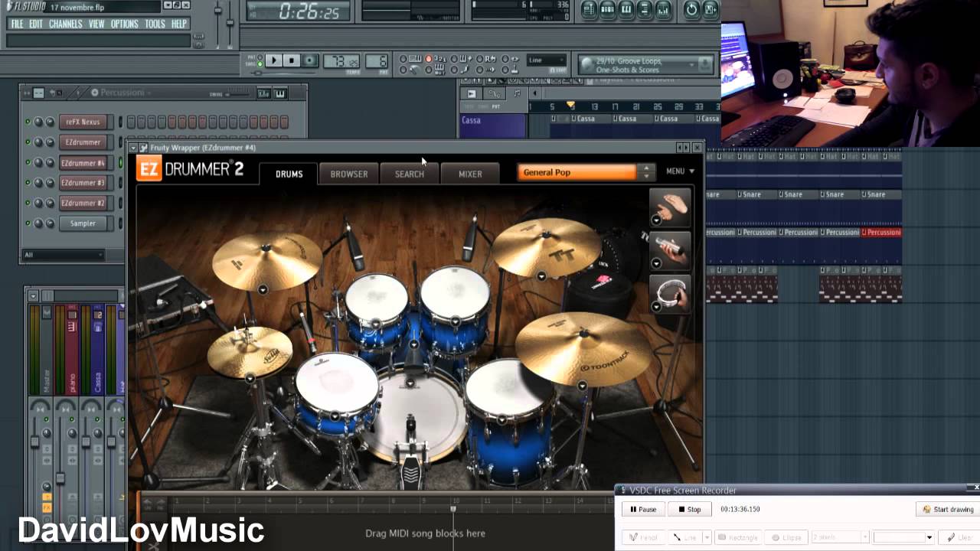980x551 pixels.
Task: Adjust the step sequencer swing slider
Action: pyautogui.click(x=240, y=93)
